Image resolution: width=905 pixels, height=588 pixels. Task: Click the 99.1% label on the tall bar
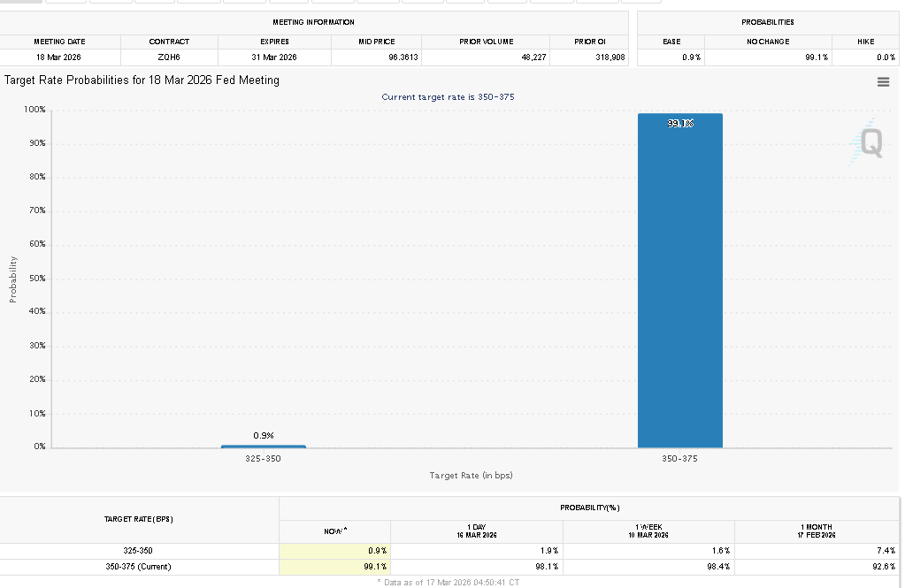679,123
